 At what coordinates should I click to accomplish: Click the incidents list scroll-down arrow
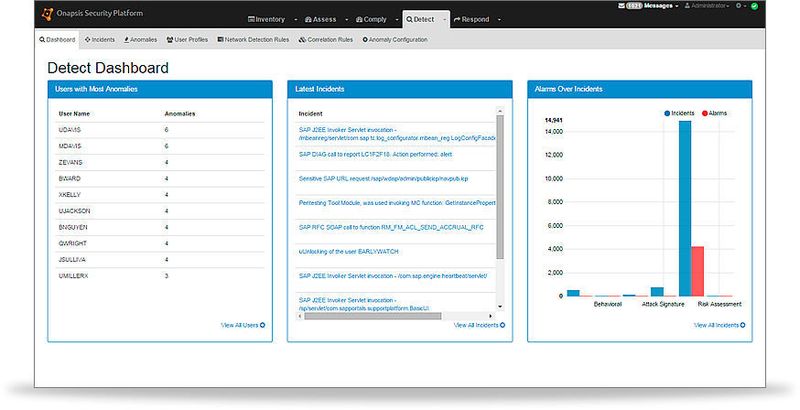coord(500,306)
